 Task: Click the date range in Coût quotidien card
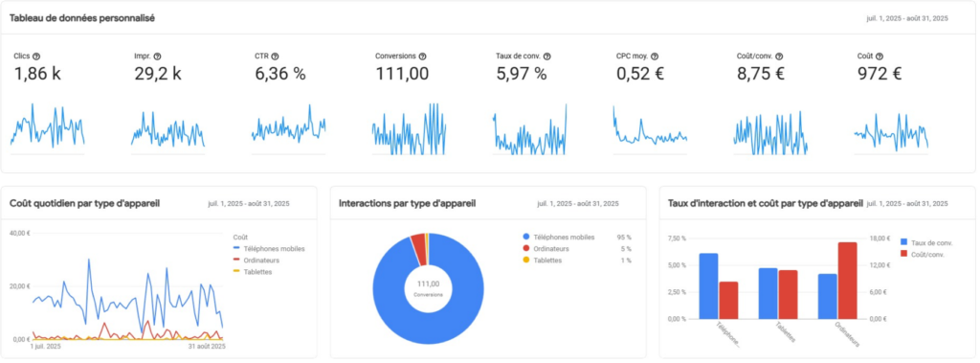point(249,204)
